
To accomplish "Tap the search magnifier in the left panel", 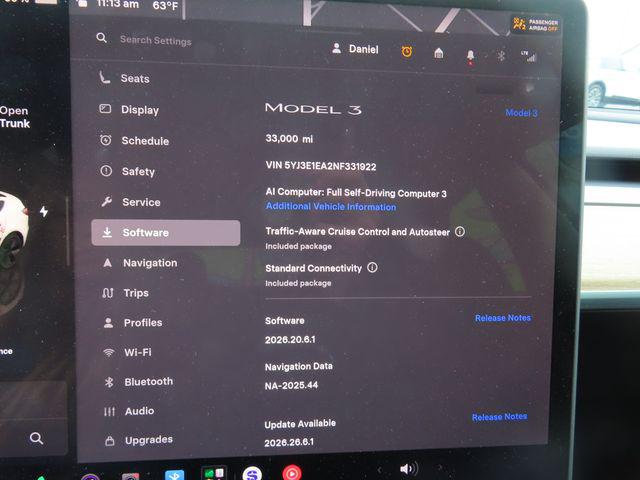I will click(36, 438).
